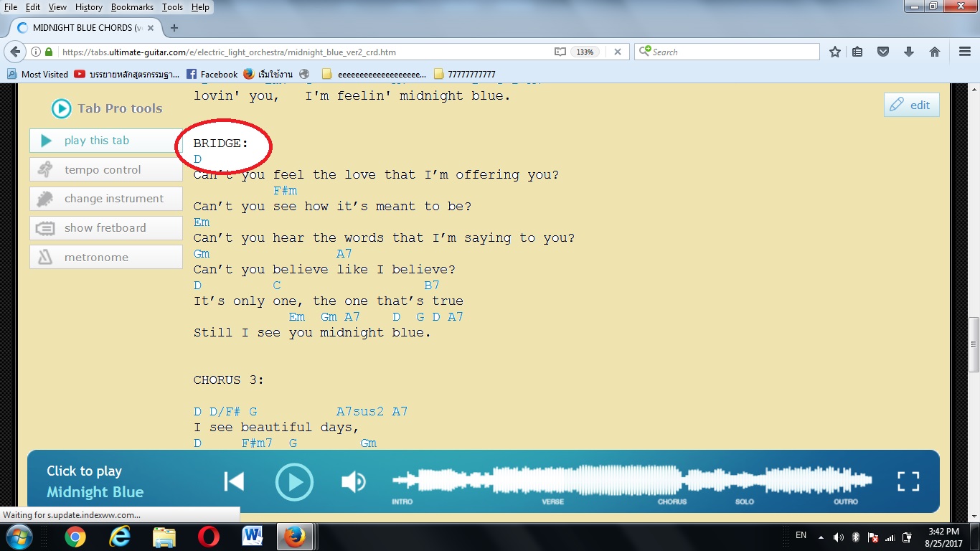Open the File menu
Viewport: 980px width, 551px height.
click(11, 7)
